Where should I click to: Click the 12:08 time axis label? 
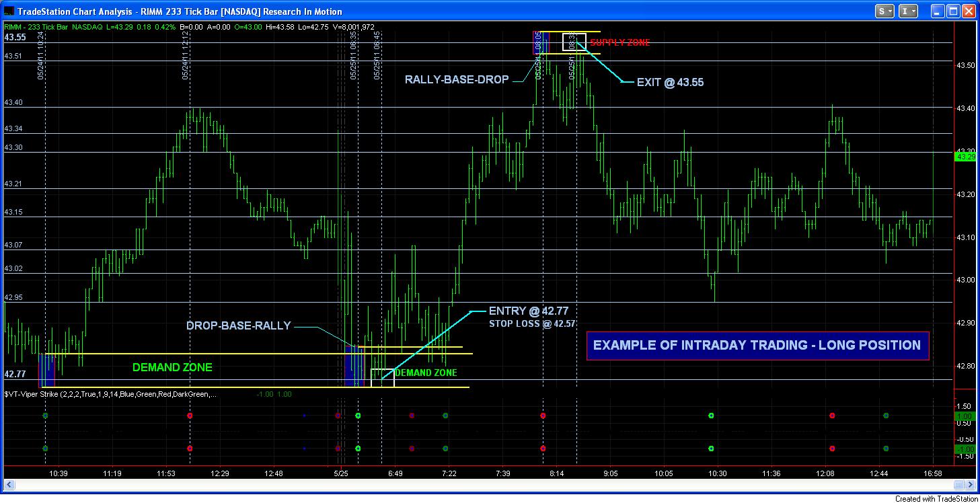click(825, 474)
